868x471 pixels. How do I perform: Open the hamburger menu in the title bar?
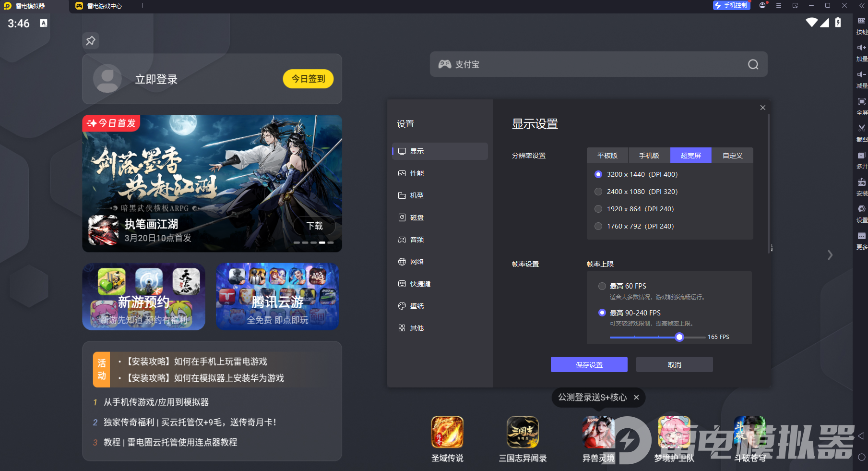(x=779, y=5)
